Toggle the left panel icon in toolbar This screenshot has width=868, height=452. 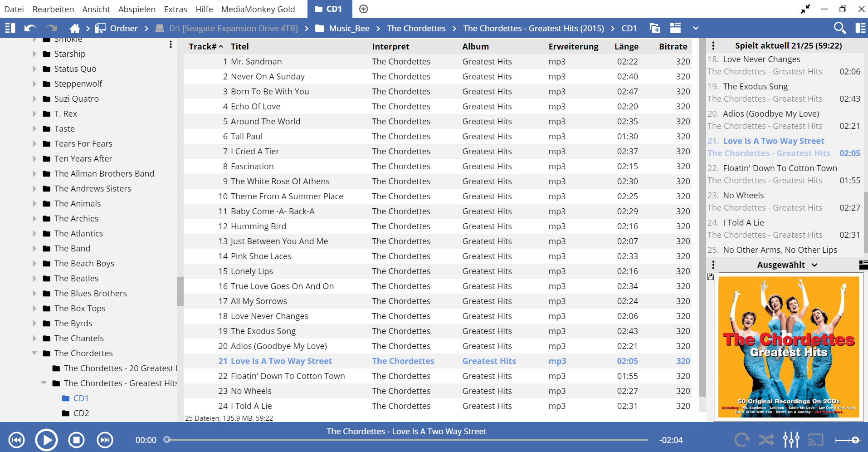(10, 28)
